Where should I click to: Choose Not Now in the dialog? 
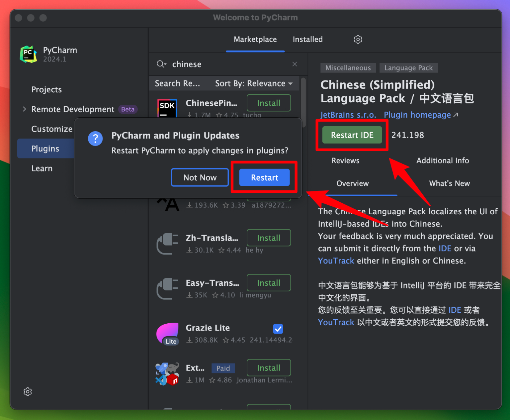200,177
